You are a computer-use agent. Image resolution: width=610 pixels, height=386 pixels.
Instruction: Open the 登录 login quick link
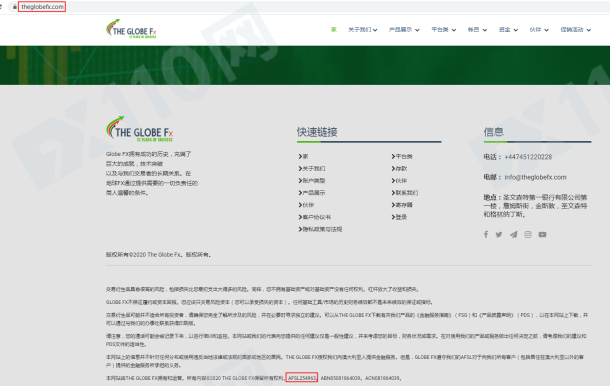click(399, 217)
